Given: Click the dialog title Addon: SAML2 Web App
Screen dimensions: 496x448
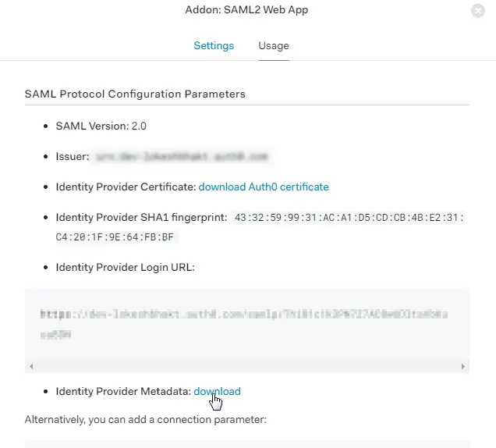Looking at the screenshot, I should tap(246, 11).
